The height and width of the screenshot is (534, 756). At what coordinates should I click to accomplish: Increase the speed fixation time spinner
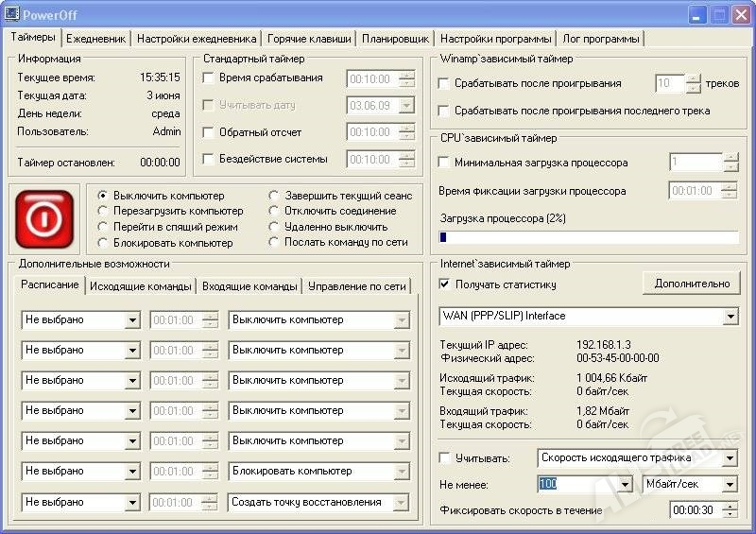(x=729, y=506)
